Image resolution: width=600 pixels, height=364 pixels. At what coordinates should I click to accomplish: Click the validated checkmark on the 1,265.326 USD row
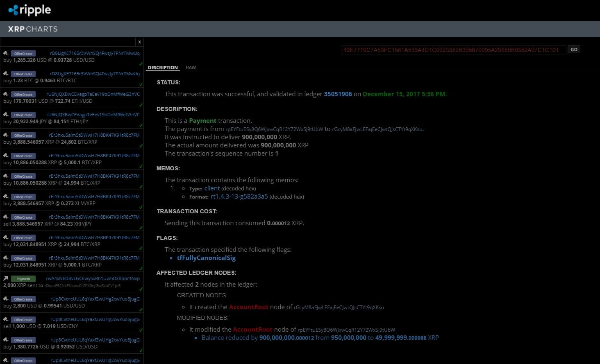(141, 64)
